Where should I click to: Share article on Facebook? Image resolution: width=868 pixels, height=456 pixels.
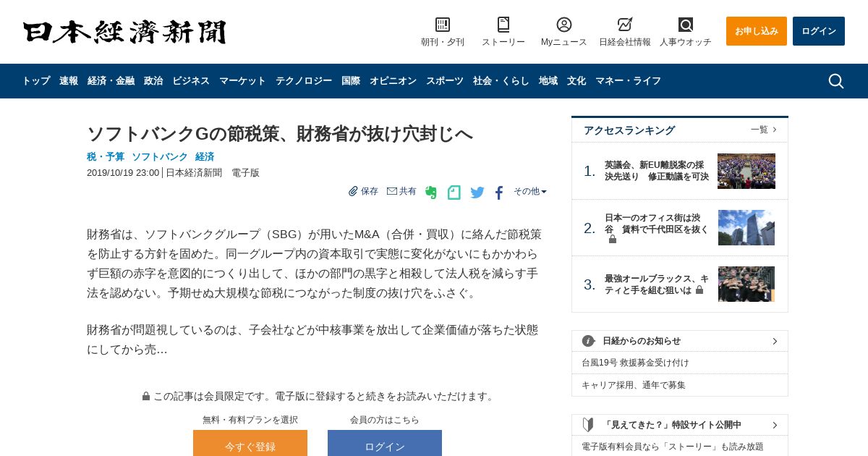pos(499,193)
